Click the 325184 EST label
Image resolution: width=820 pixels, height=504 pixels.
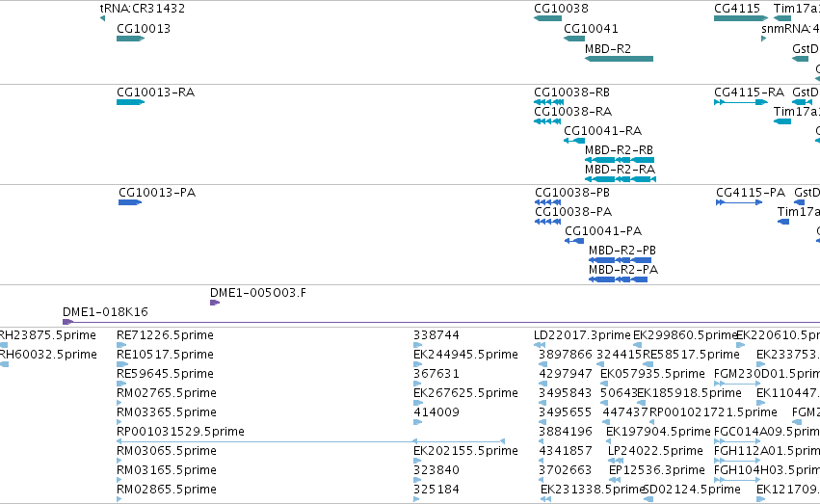pos(436,490)
